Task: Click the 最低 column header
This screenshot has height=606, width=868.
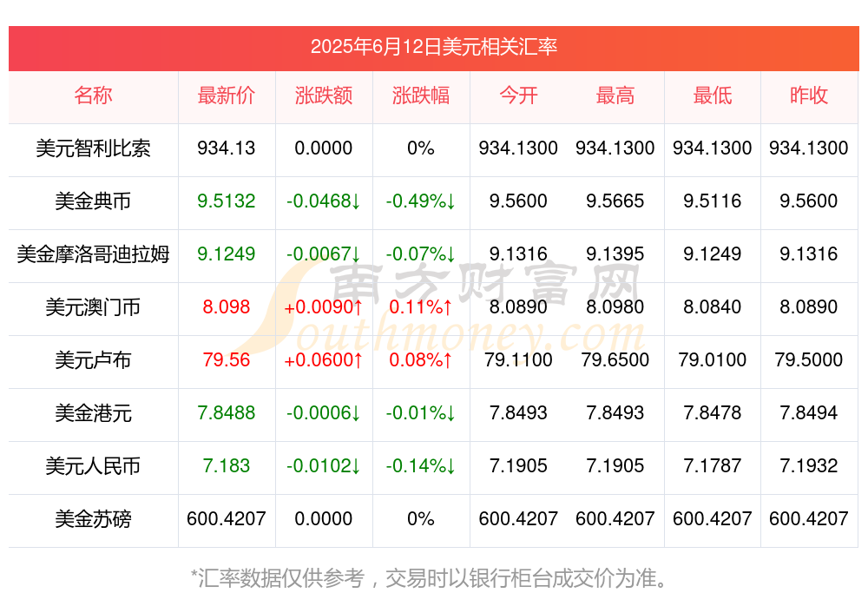Action: (712, 96)
